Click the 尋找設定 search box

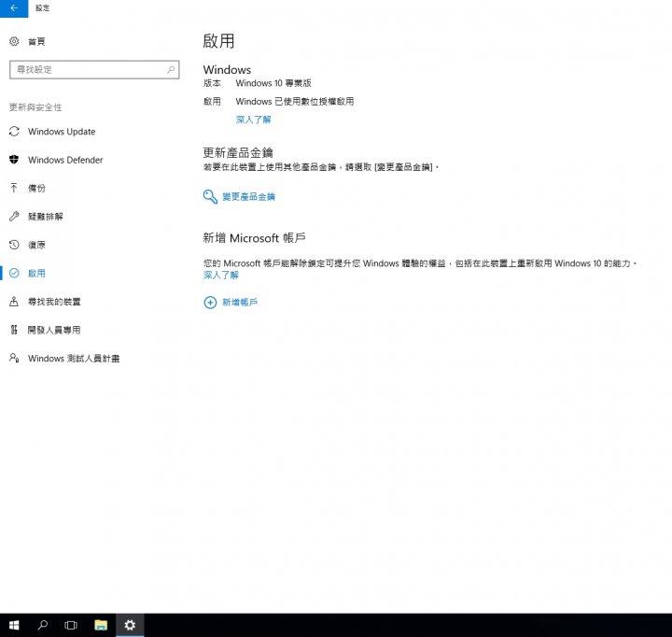[x=94, y=69]
